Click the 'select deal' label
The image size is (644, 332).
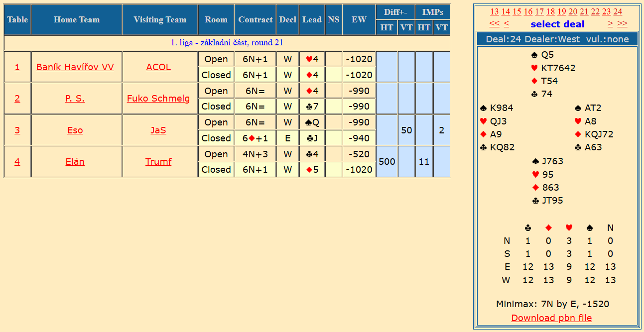557,24
